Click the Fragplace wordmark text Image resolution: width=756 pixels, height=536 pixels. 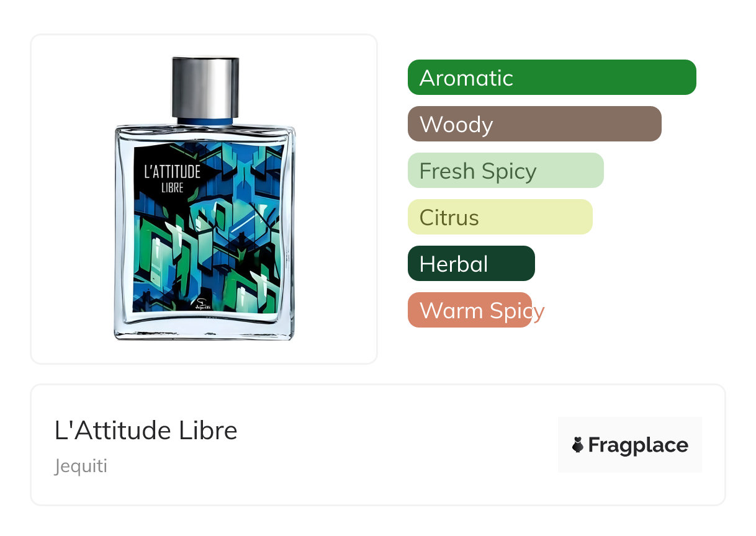[x=638, y=445]
